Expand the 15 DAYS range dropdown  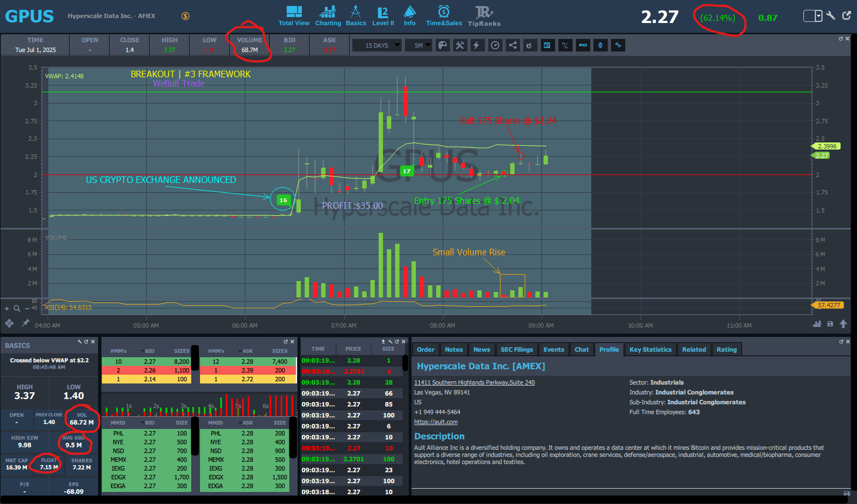pyautogui.click(x=376, y=45)
